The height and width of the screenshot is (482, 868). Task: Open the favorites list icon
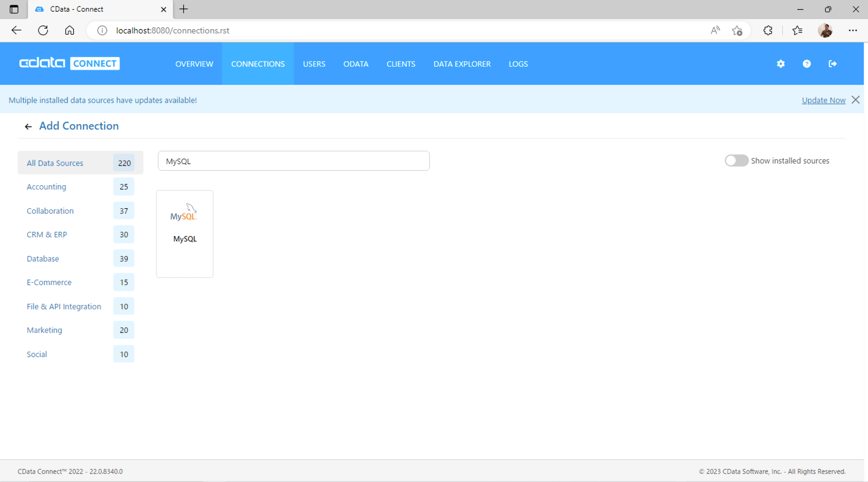(x=797, y=30)
